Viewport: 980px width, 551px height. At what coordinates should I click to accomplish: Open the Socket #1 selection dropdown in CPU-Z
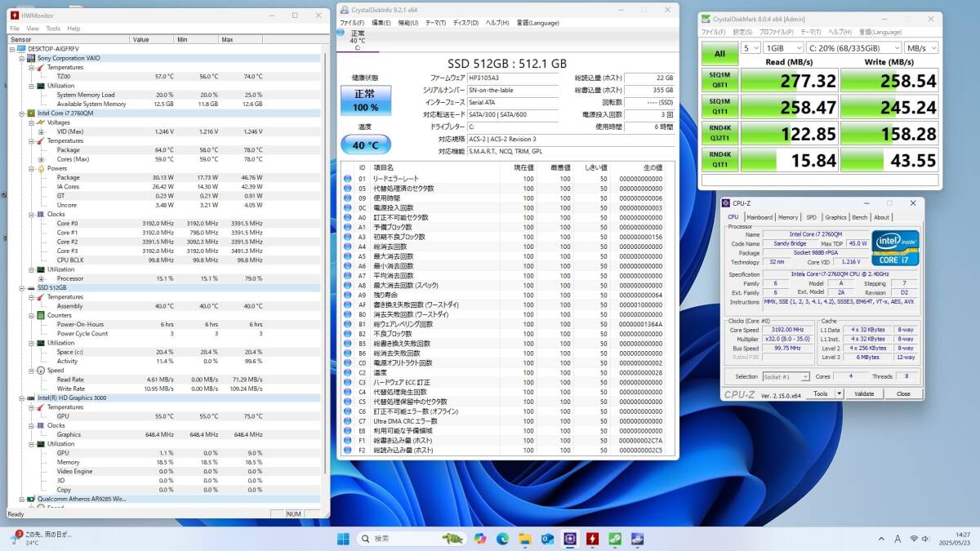[786, 376]
